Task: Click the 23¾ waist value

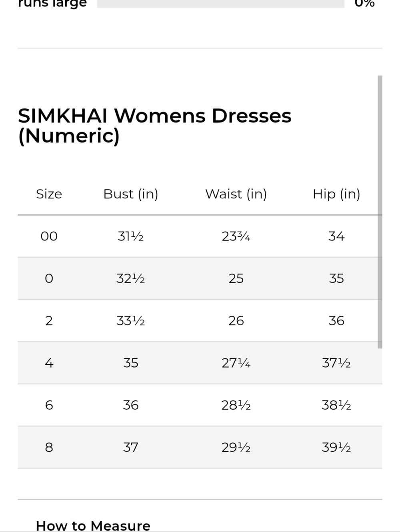Action: click(236, 236)
